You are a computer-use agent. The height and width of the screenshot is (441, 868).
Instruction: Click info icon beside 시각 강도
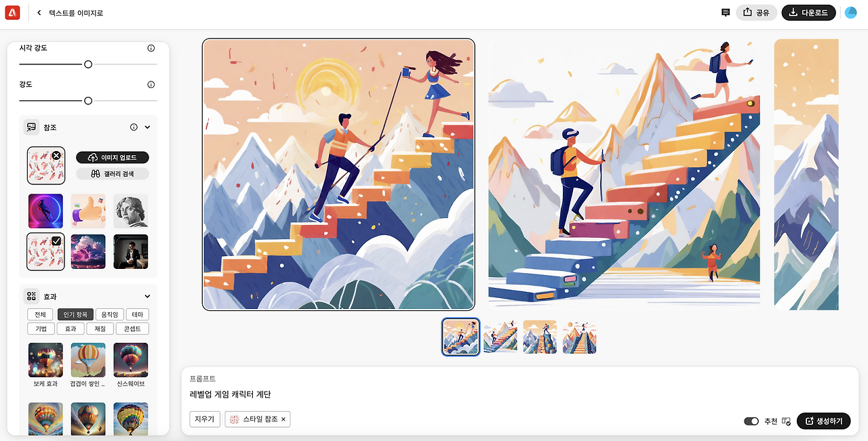tap(151, 48)
